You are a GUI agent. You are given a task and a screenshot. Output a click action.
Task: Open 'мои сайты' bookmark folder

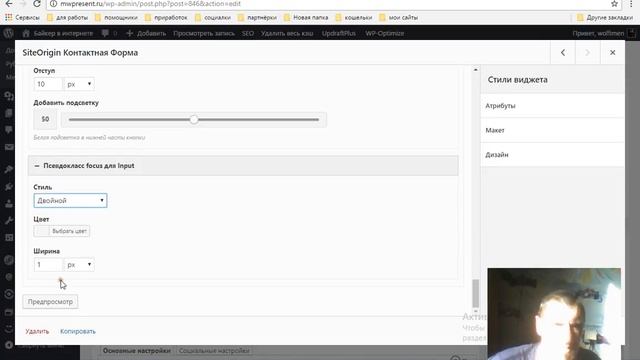click(398, 18)
